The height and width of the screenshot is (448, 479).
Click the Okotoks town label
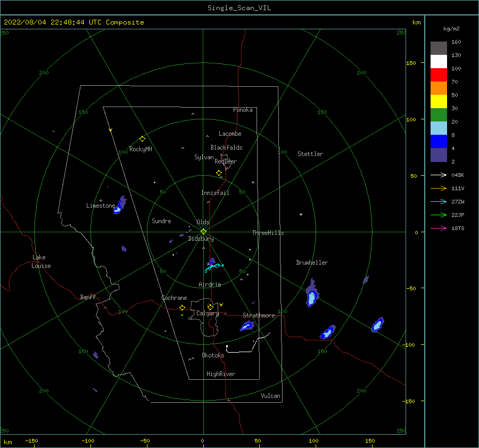(x=213, y=355)
